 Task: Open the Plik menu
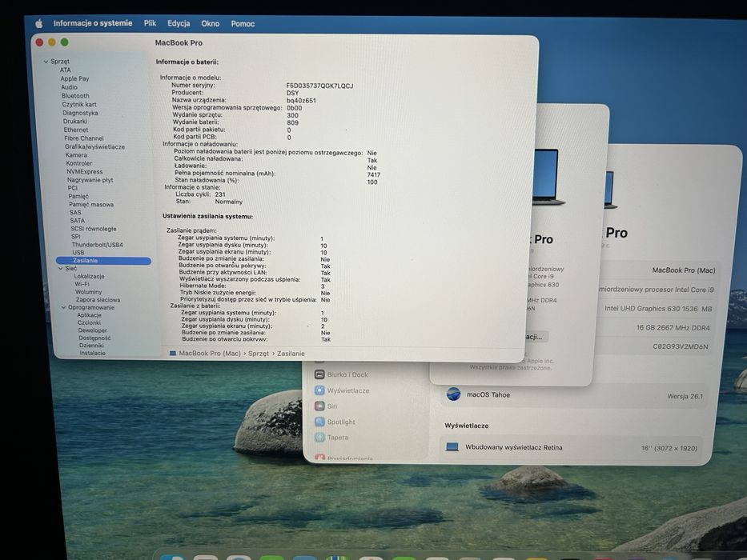tap(150, 23)
